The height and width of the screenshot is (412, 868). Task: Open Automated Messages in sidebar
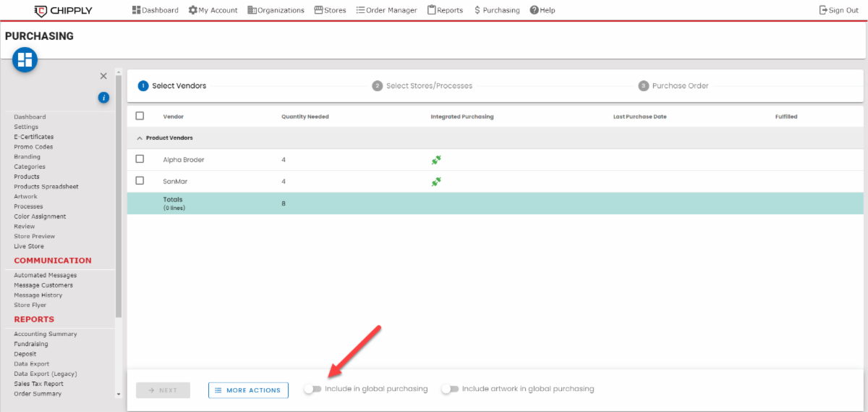coord(45,275)
